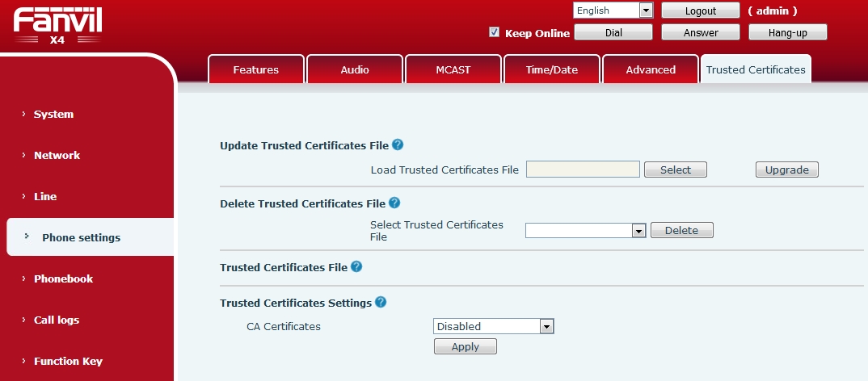Click help icon beside Update Trusted Certificates File

coord(398,145)
